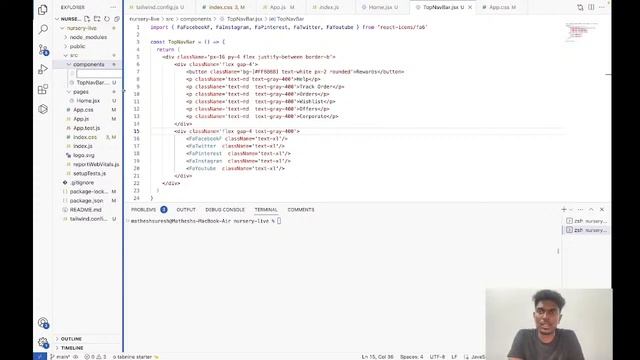Viewport: 640px width, 360px height.
Task: Click Spaces: 4 indentation setting
Action: point(411,357)
